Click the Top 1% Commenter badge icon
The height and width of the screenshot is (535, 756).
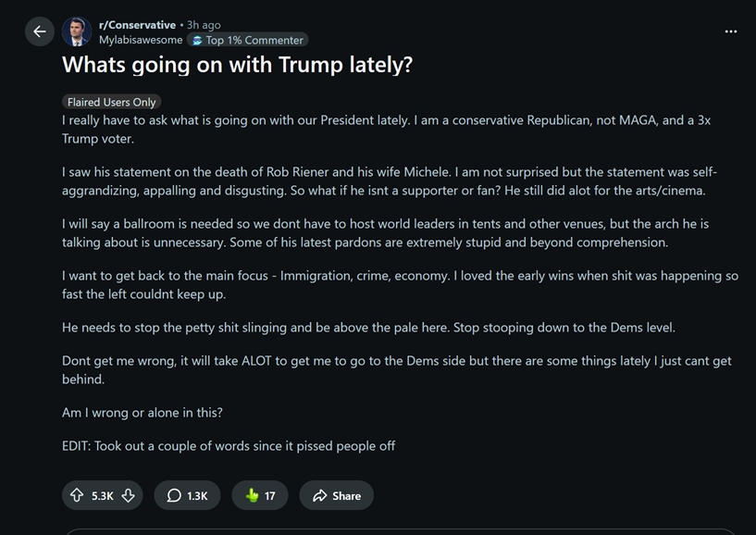pyautogui.click(x=196, y=41)
